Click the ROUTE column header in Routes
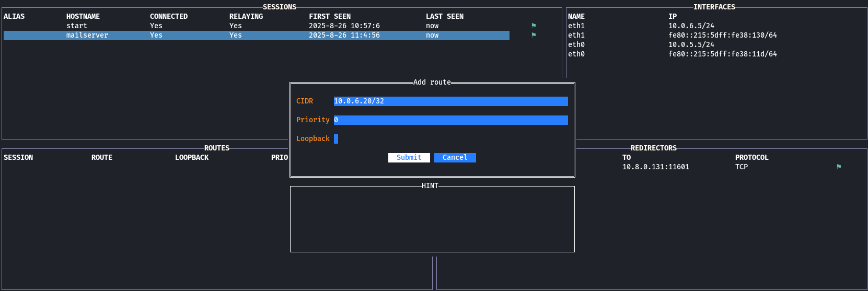Screen dimensions: 868x291 tap(102, 157)
